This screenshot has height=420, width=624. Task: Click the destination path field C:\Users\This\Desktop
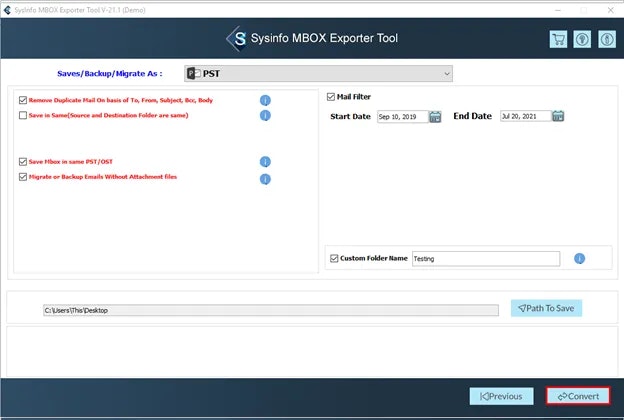pos(271,310)
